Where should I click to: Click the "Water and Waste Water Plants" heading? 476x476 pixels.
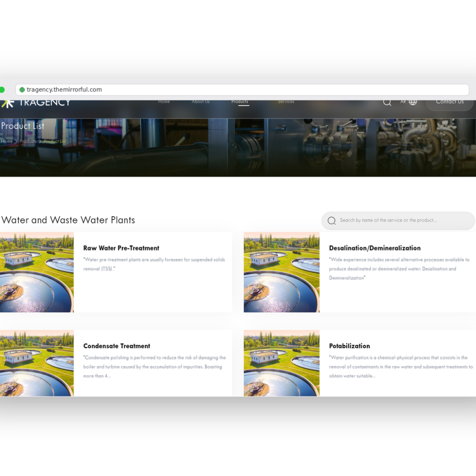(x=68, y=220)
